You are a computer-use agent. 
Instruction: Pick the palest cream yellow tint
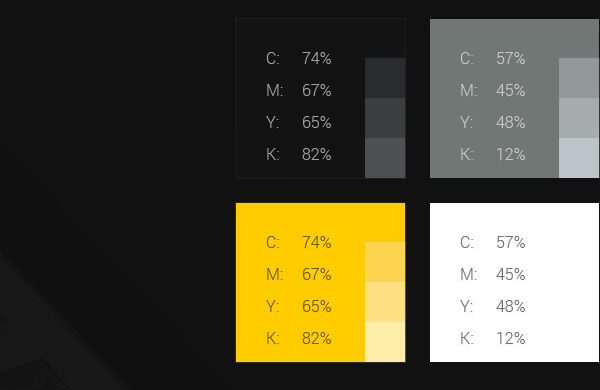(385, 342)
